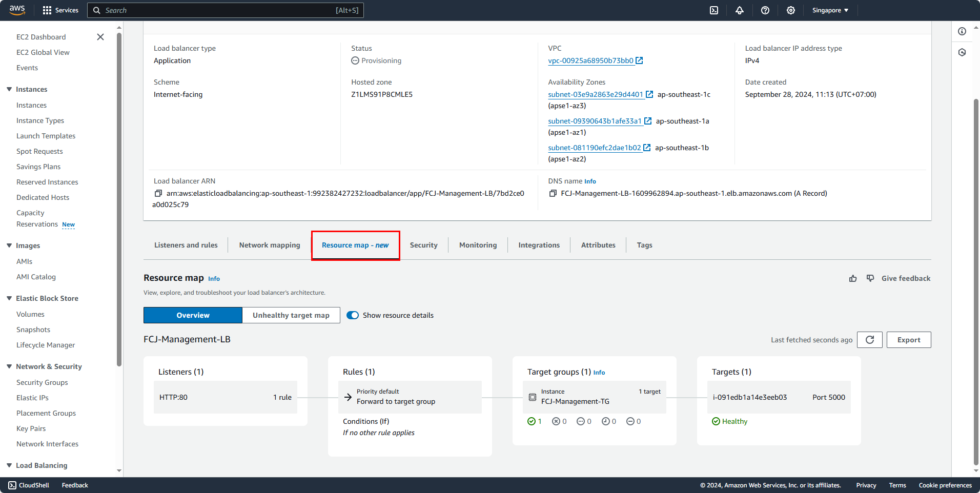The width and height of the screenshot is (980, 493).
Task: Open the notifications bell
Action: pyautogui.click(x=739, y=10)
